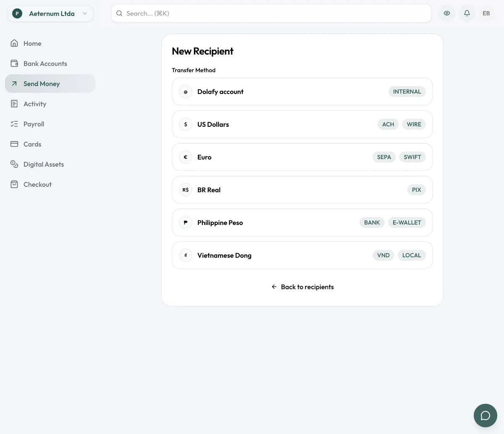Select the Philippine Peso option
Image resolution: width=504 pixels, height=434 pixels.
pos(302,222)
